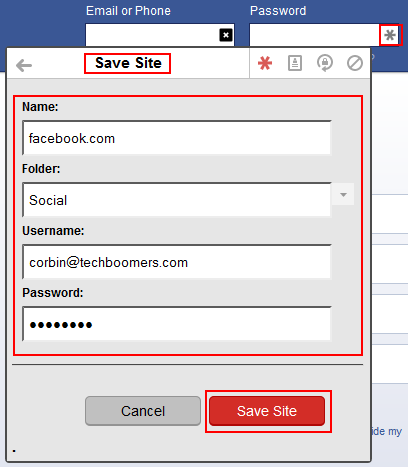Click the Folder: label

(41, 169)
